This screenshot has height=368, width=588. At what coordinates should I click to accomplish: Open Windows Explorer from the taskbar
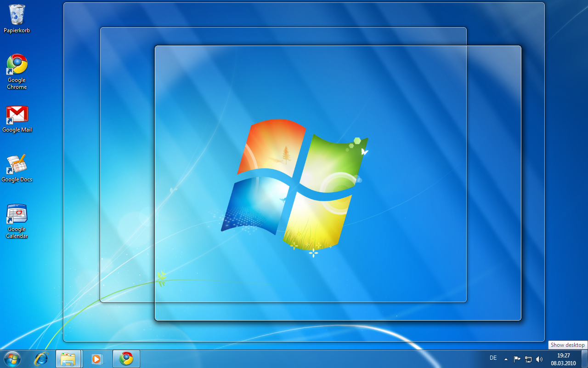coord(69,358)
